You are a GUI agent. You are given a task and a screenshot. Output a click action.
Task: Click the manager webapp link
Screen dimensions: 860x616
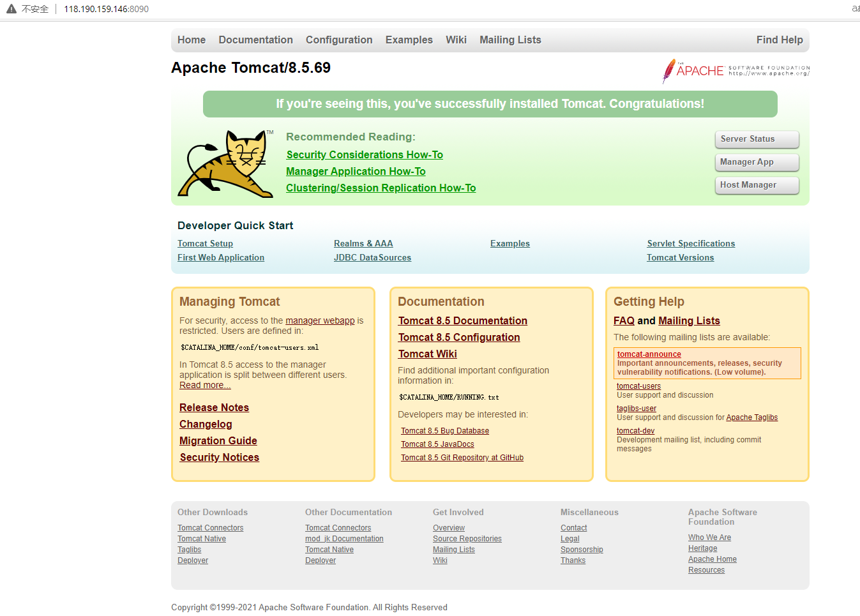(x=320, y=320)
